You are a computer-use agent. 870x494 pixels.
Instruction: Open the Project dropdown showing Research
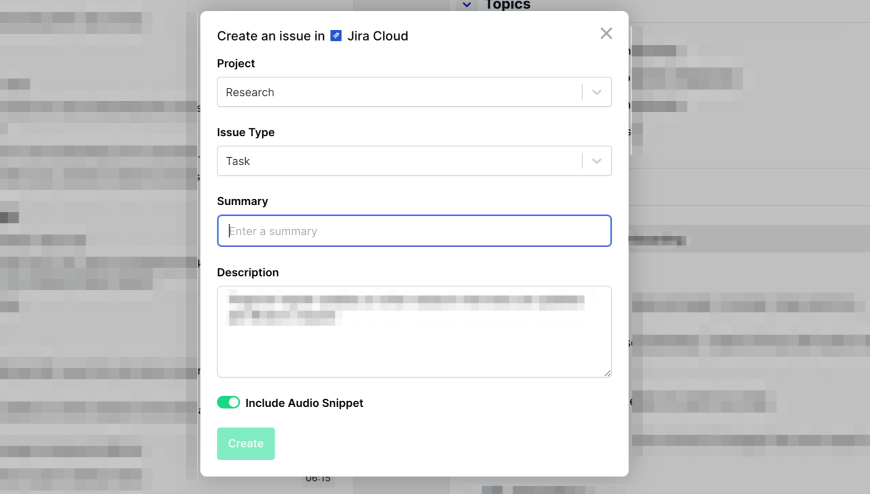coord(414,92)
